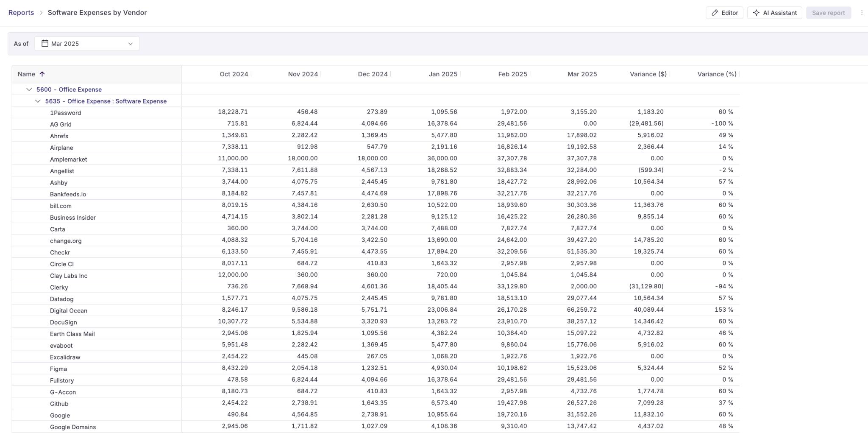Select the Github vendor name
The width and height of the screenshot is (868, 433).
pos(59,404)
